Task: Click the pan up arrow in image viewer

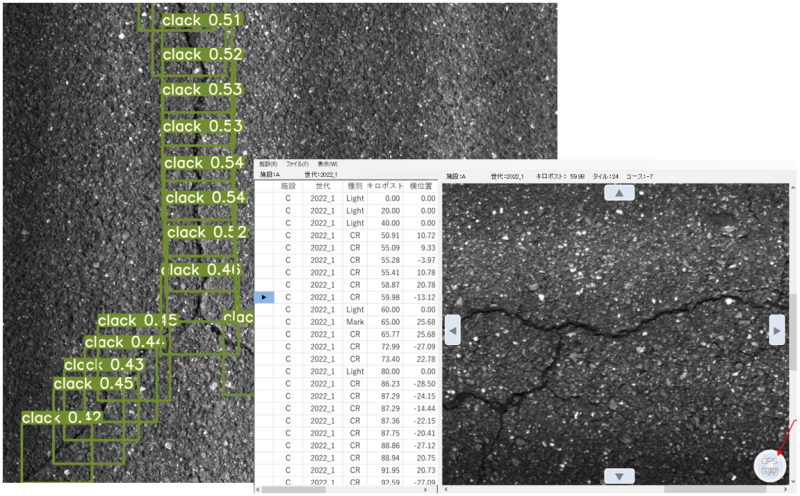Action: (620, 193)
